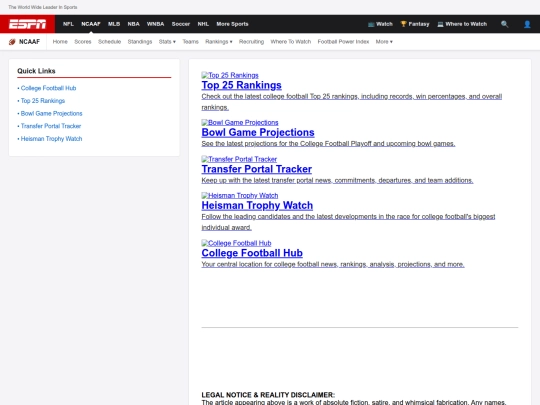Click the ESPN logo
The image size is (540, 405).
click(27, 24)
